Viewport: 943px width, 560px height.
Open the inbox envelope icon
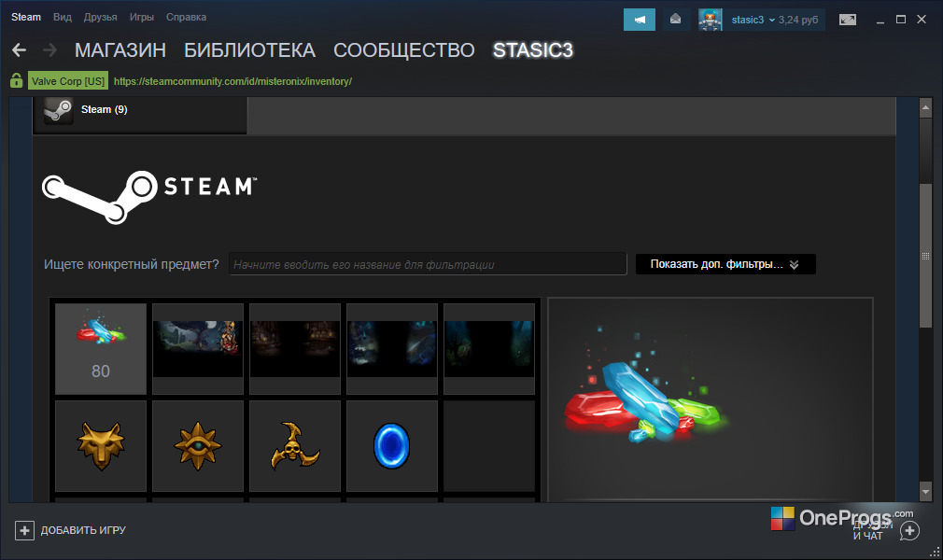[675, 20]
